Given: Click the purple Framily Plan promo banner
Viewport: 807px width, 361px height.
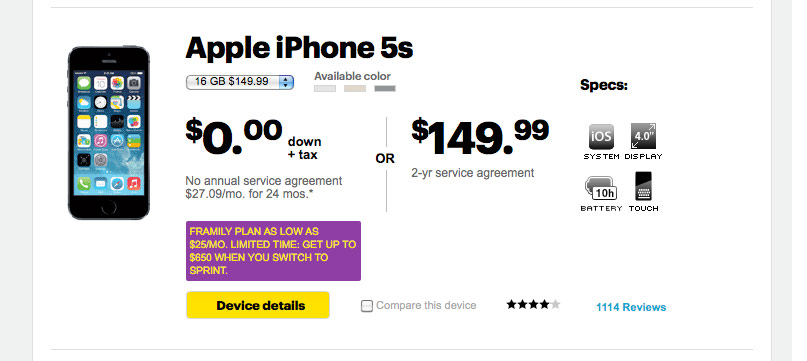Looking at the screenshot, I should (273, 251).
